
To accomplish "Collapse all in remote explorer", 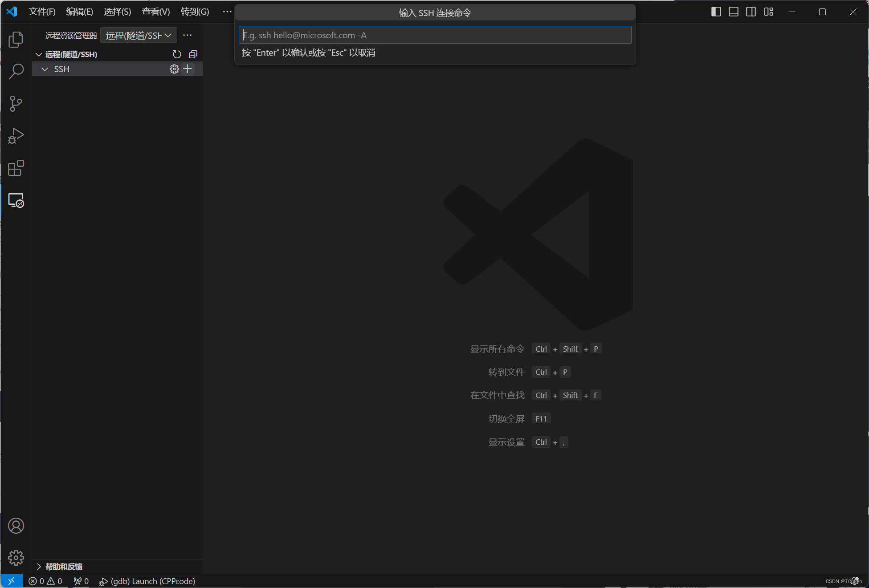I will coord(193,54).
